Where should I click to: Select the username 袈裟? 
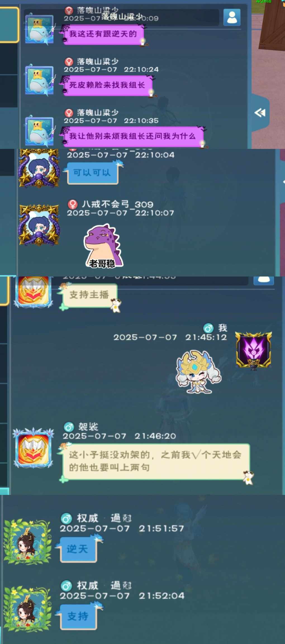point(88,427)
